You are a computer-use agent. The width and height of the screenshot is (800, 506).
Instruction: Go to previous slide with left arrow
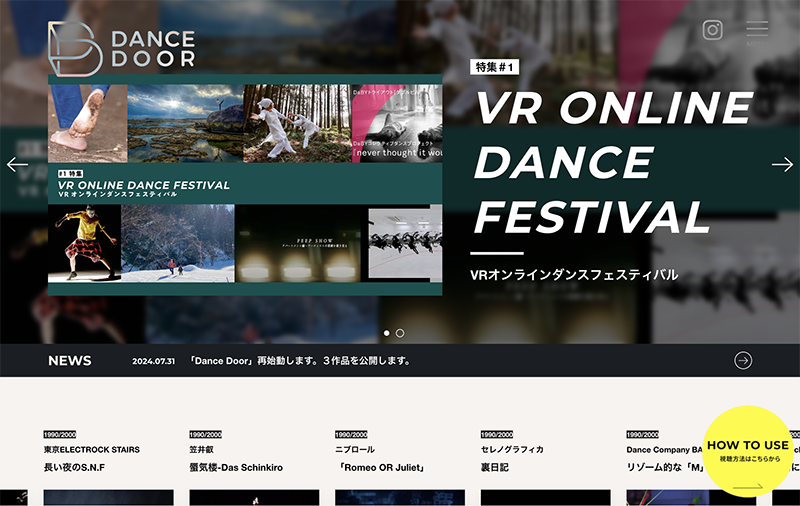coord(17,165)
